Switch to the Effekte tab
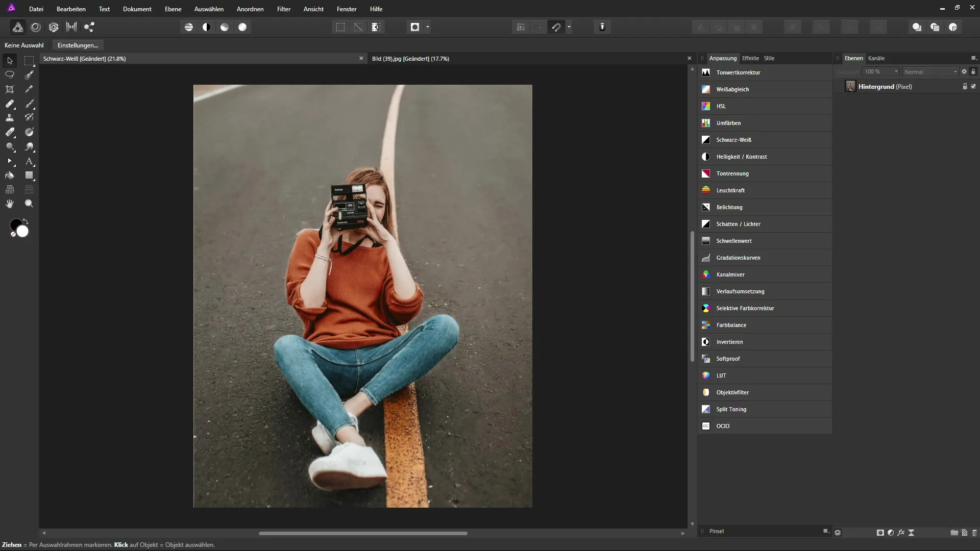Viewport: 980px width, 551px height. point(750,58)
